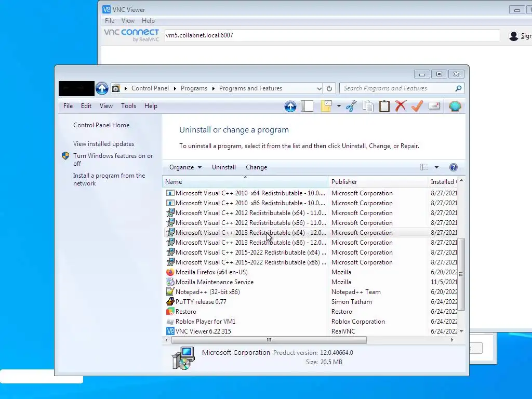
Task: Click the Change button
Action: [x=256, y=167]
